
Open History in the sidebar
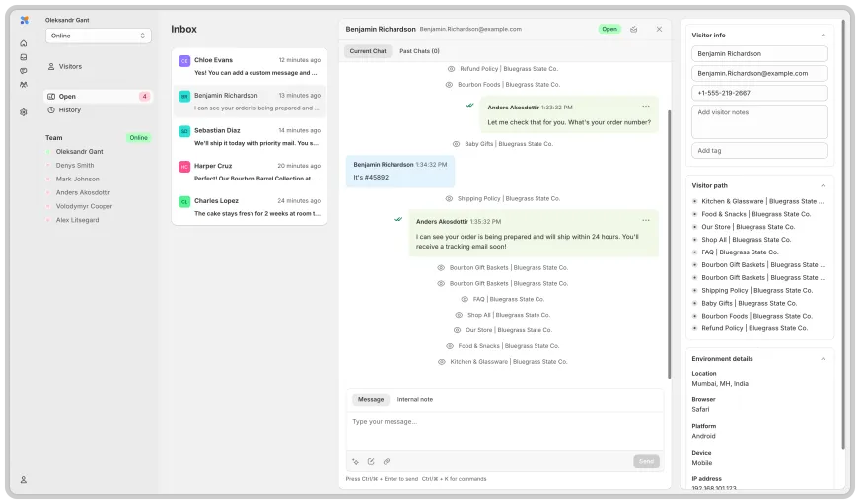pyautogui.click(x=69, y=110)
